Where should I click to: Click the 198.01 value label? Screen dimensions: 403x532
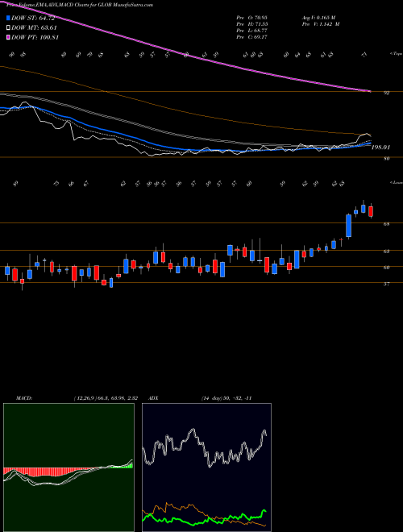381,148
